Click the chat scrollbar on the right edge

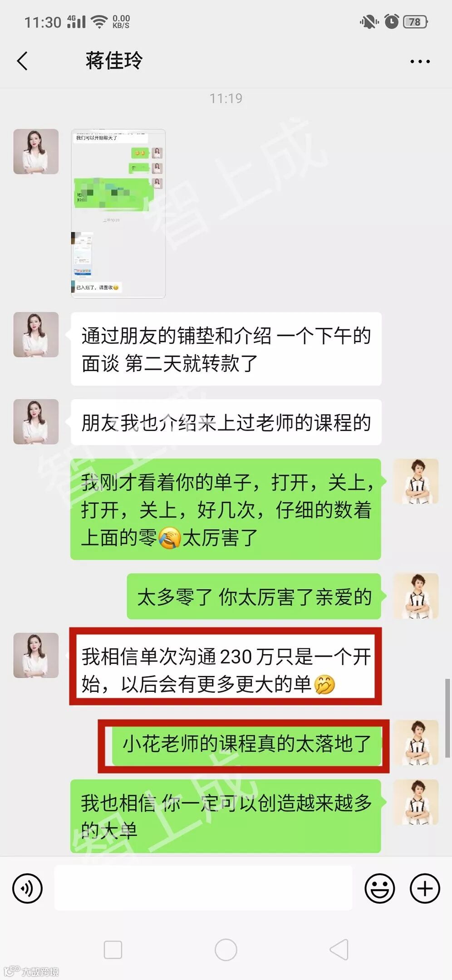447,718
